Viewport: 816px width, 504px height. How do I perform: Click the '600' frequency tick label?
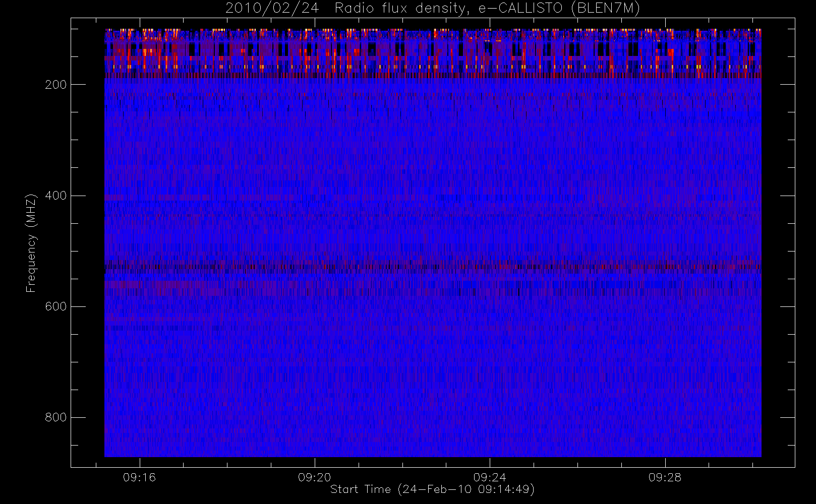click(x=55, y=306)
